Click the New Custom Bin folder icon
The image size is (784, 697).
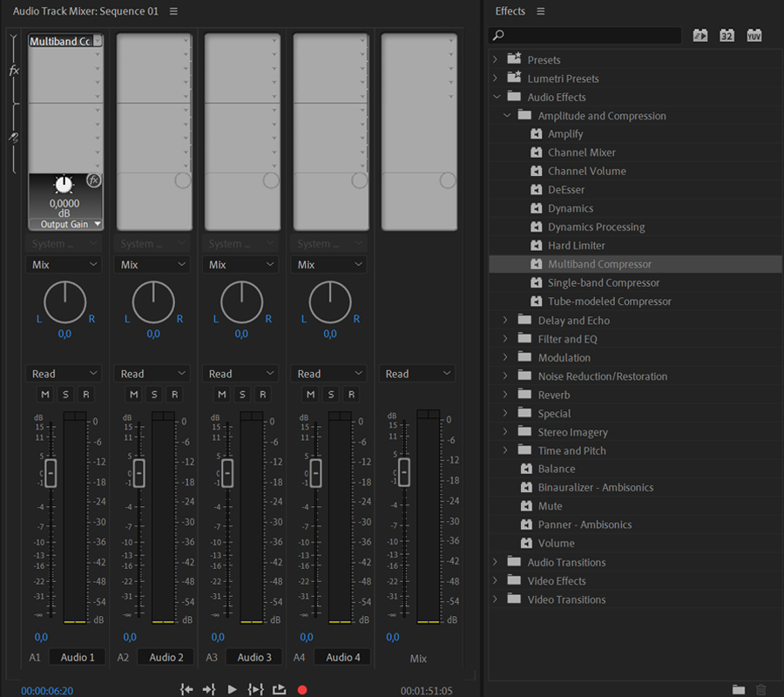click(739, 689)
